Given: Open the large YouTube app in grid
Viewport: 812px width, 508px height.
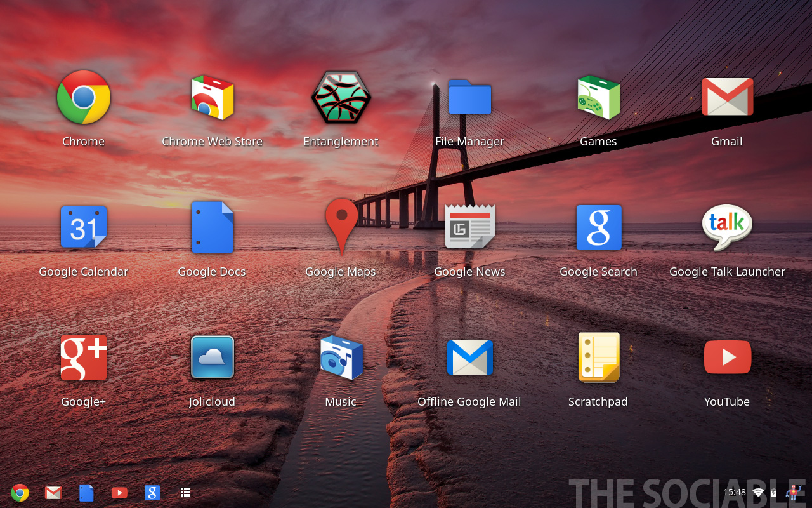Looking at the screenshot, I should click(x=727, y=358).
